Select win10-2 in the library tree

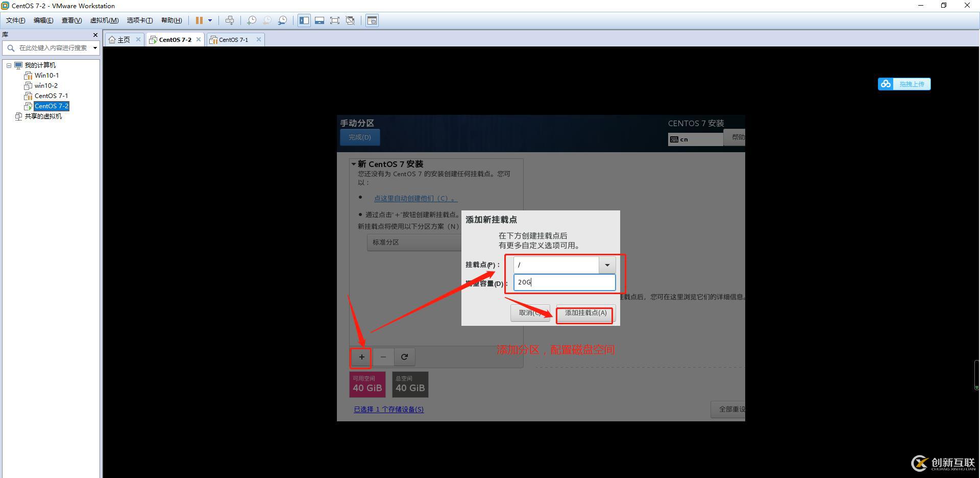click(x=46, y=86)
